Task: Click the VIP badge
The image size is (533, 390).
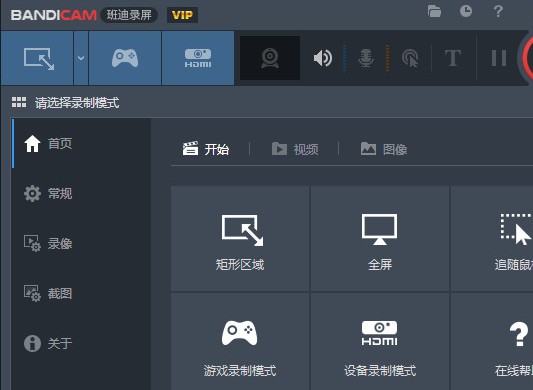Action: tap(182, 15)
